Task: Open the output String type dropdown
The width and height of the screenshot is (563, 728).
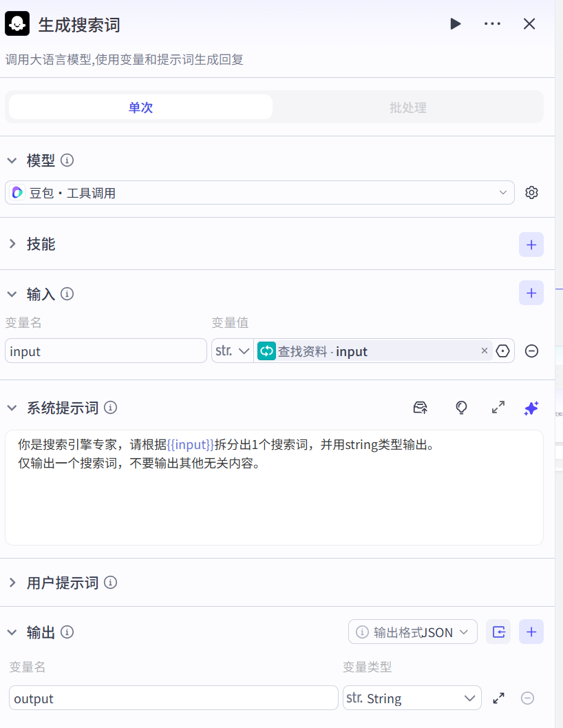Action: (412, 698)
